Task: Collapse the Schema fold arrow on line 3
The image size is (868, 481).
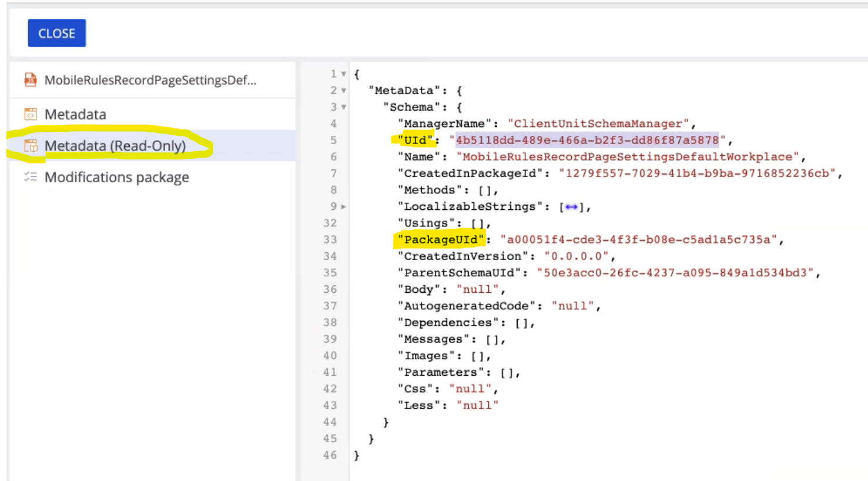Action: [x=344, y=107]
